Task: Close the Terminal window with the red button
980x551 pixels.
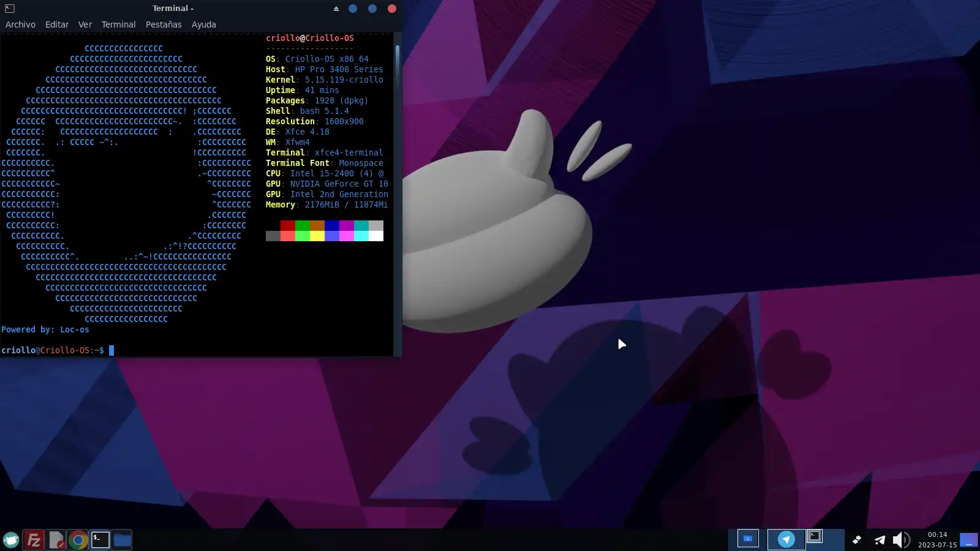Action: [392, 9]
